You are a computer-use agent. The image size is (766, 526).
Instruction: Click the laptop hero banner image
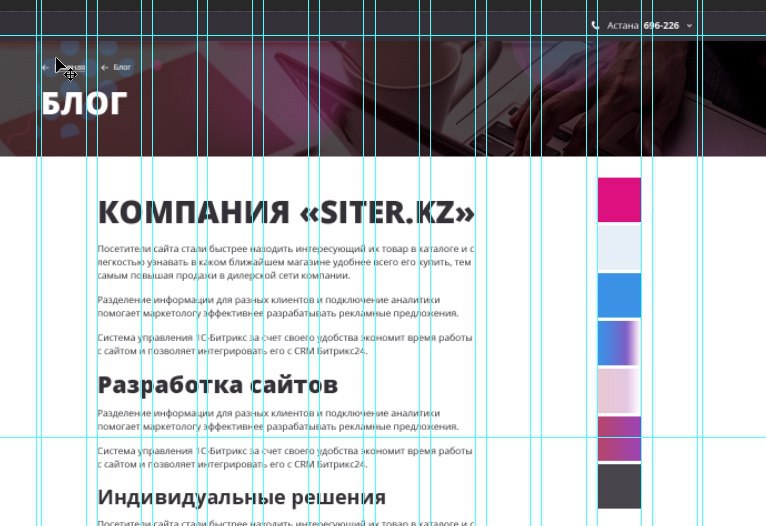(383, 99)
